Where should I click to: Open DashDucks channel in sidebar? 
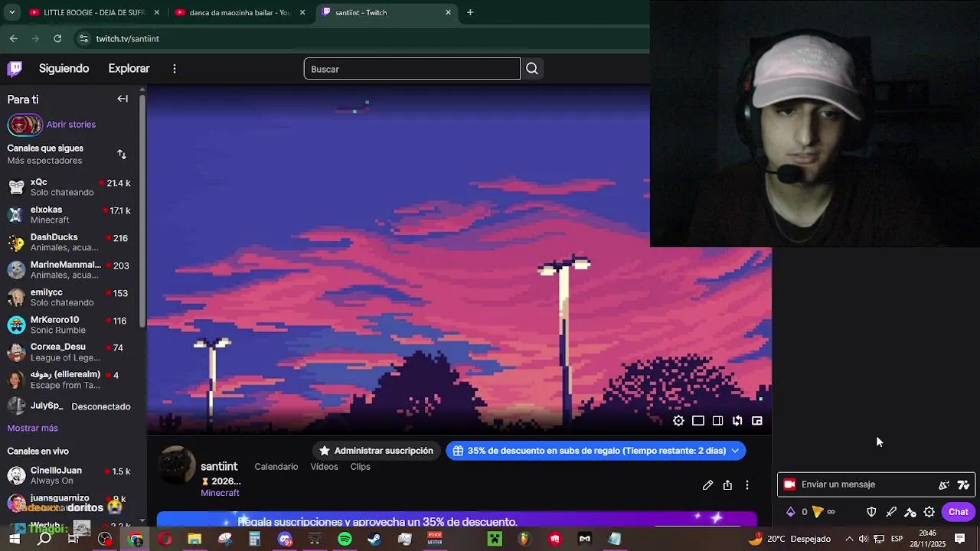70,242
